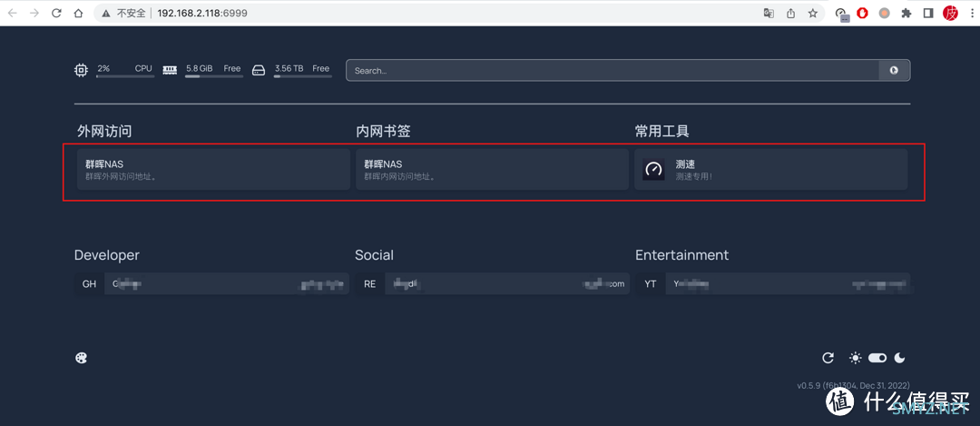This screenshot has width=980, height=426.
Task: Click the share page icon
Action: coord(790,13)
